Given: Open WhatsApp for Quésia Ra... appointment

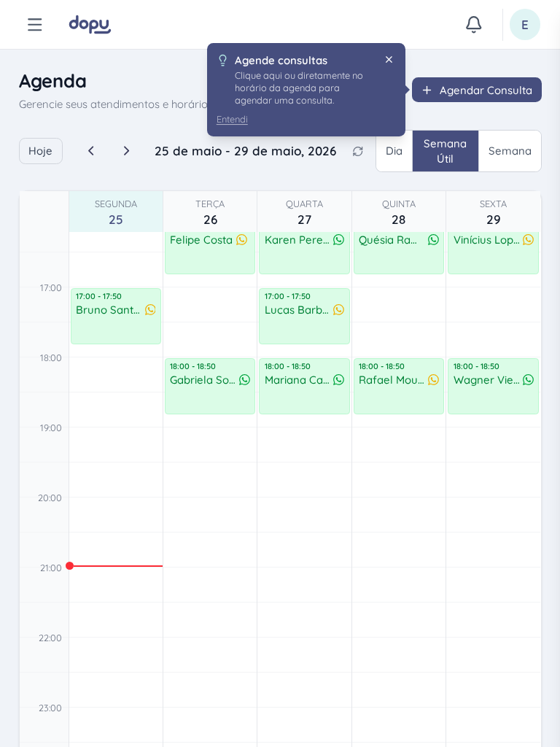Looking at the screenshot, I should click(433, 239).
